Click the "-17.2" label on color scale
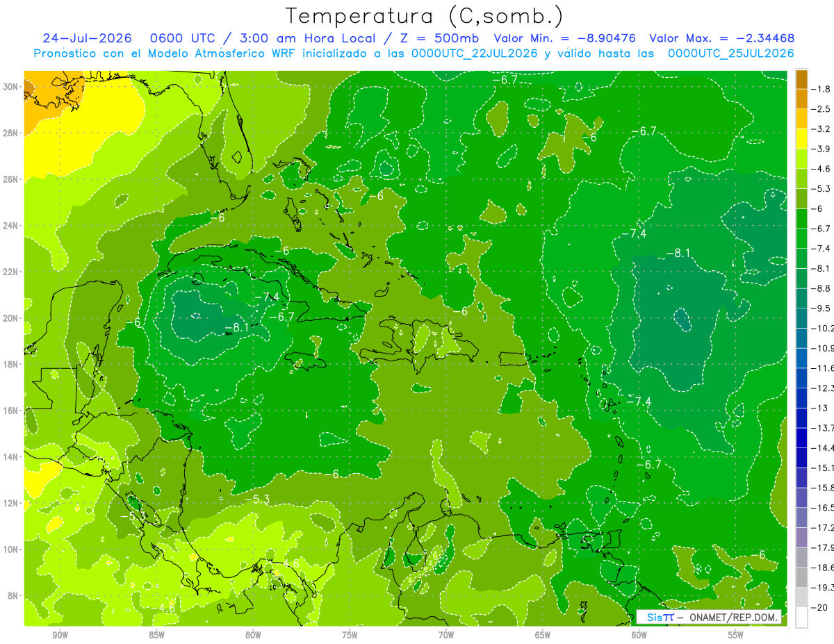834x644 pixels. click(824, 528)
